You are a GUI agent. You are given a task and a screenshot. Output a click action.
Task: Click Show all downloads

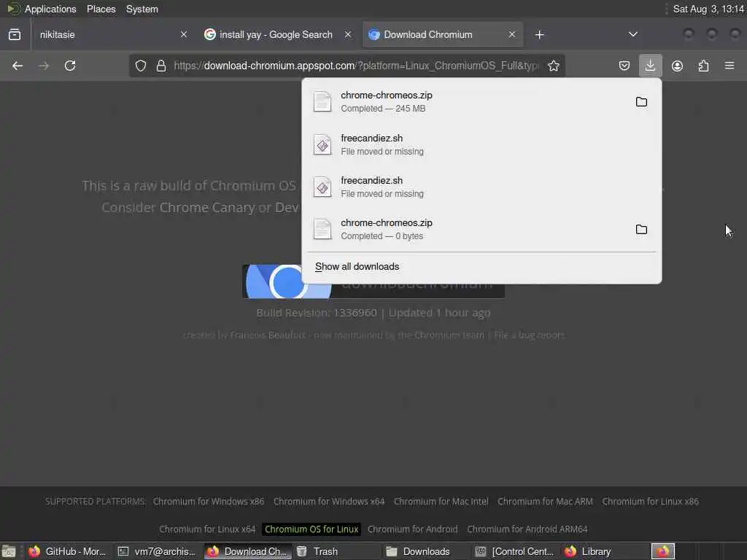(x=357, y=267)
